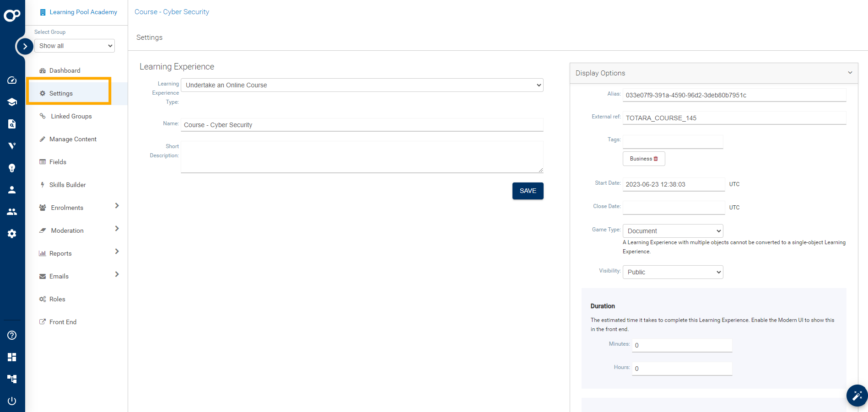Open the Select Group dropdown

[x=75, y=46]
